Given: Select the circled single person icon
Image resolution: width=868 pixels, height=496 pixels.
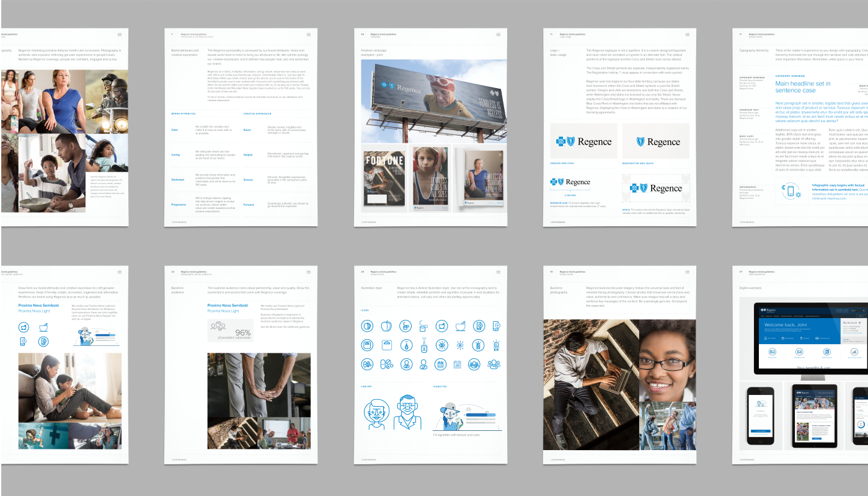Looking at the screenshot, I should [x=407, y=364].
